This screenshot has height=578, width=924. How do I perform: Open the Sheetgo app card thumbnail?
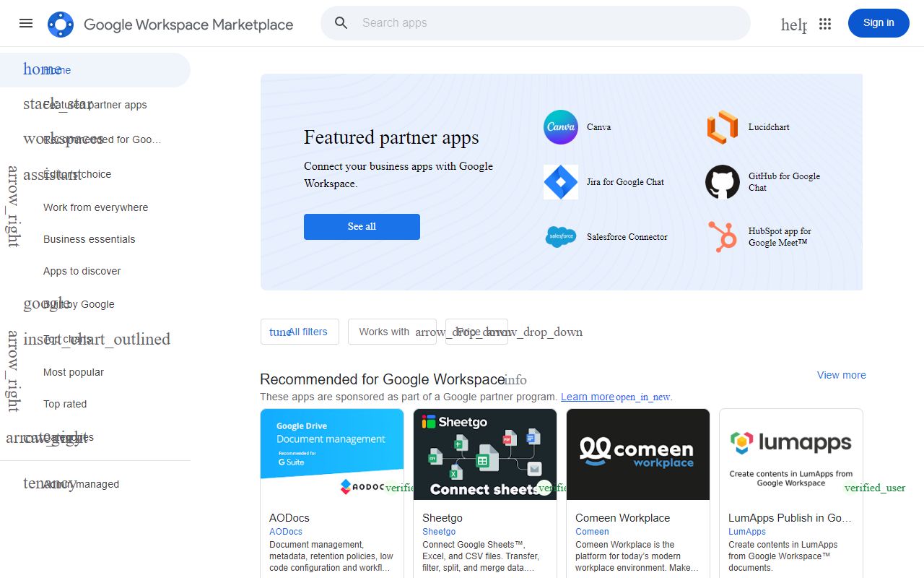485,454
